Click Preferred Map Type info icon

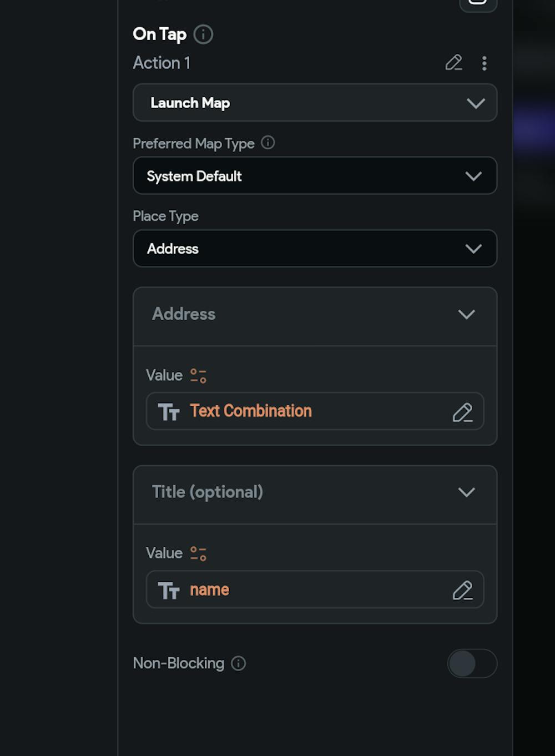(268, 143)
